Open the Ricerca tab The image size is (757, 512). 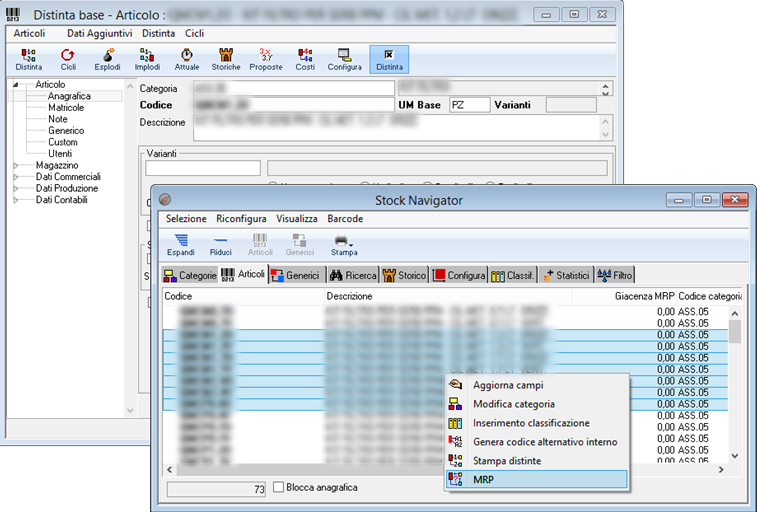(352, 275)
